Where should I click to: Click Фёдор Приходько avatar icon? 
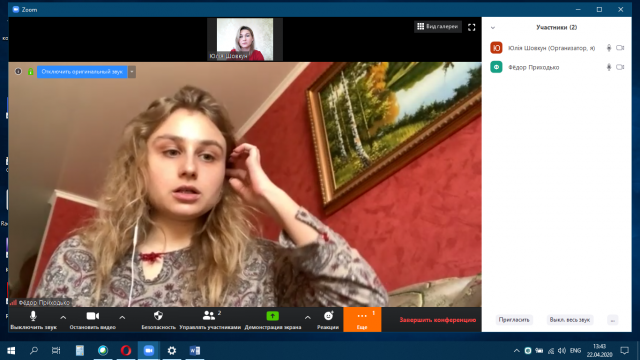pyautogui.click(x=496, y=67)
